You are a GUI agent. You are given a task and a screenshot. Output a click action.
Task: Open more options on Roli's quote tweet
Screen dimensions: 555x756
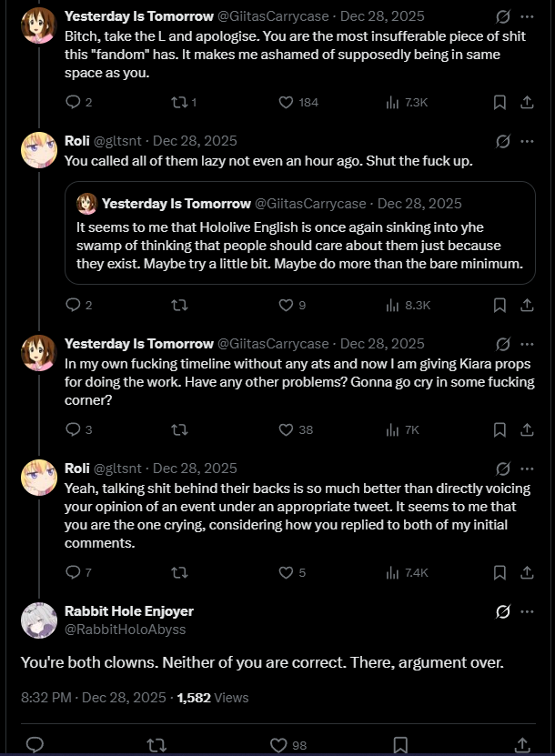pos(528,141)
